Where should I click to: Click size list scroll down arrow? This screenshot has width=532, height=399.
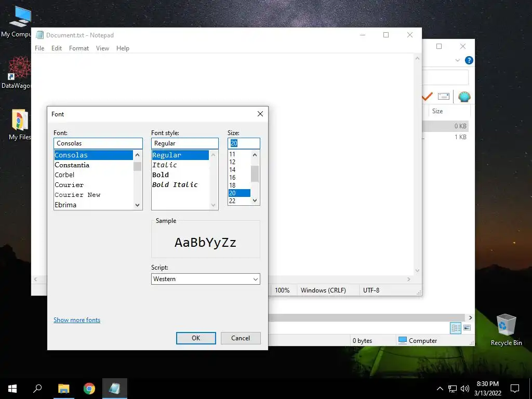pos(255,201)
